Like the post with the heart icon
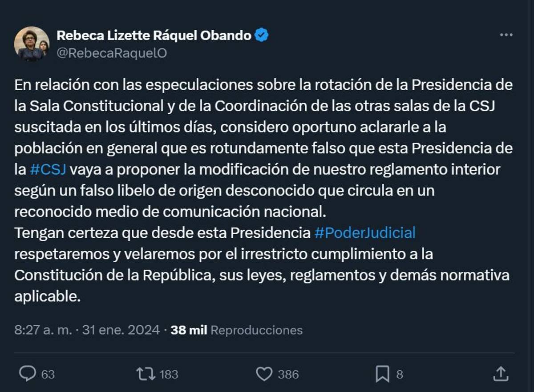The height and width of the screenshot is (392, 534). pyautogui.click(x=264, y=374)
